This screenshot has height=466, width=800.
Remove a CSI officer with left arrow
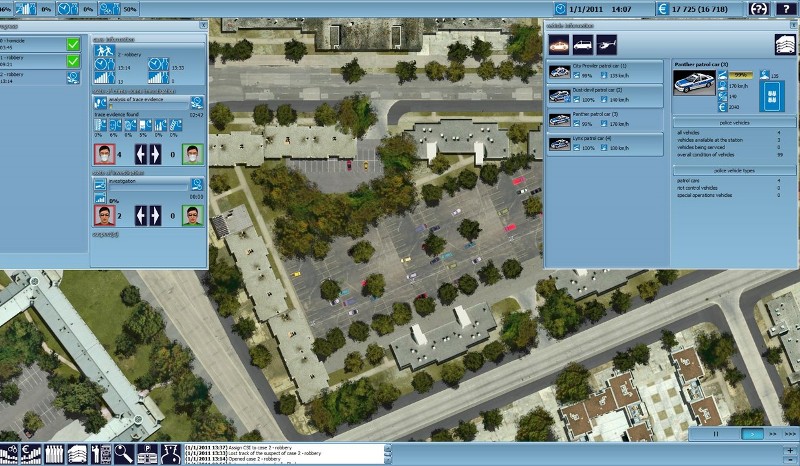pyautogui.click(x=141, y=154)
